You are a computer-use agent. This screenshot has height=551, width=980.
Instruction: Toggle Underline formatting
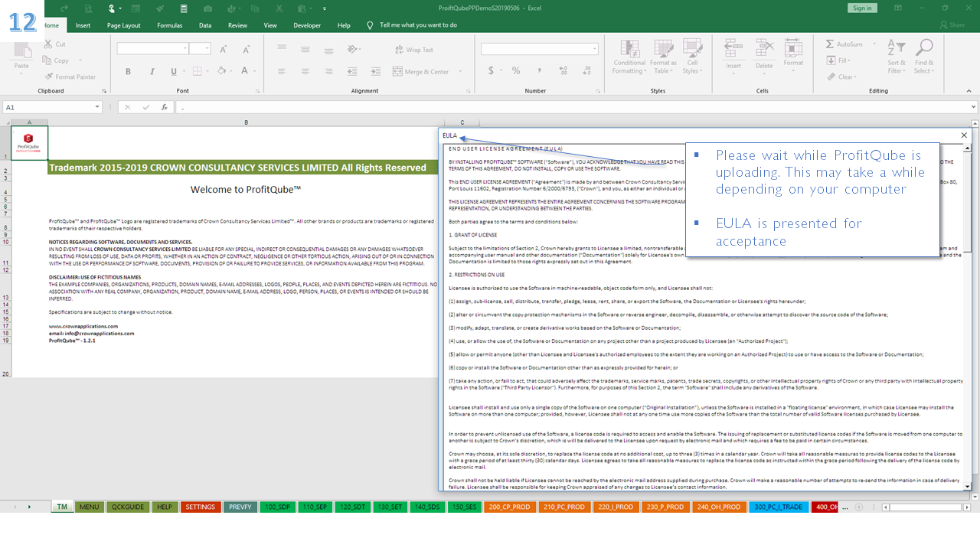173,71
